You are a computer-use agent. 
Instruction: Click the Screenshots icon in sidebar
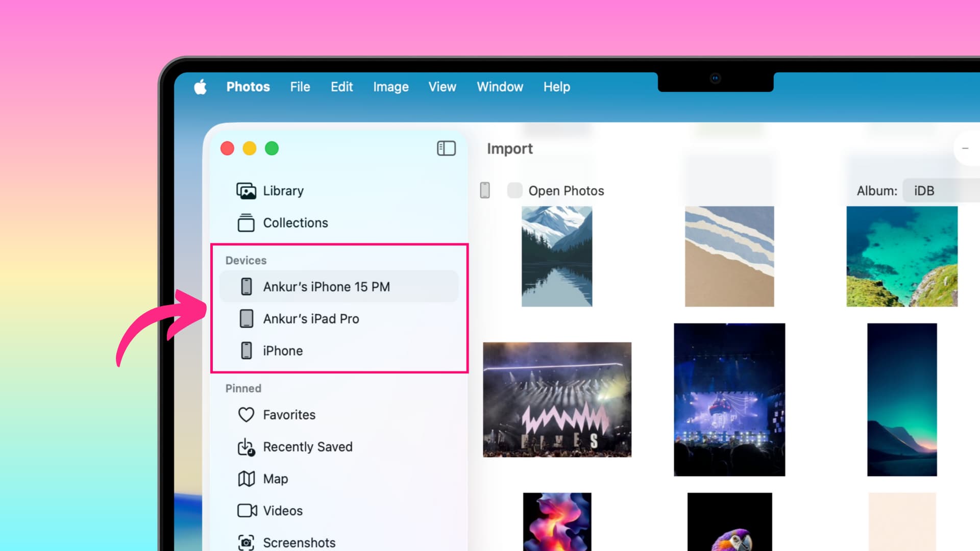(x=246, y=542)
